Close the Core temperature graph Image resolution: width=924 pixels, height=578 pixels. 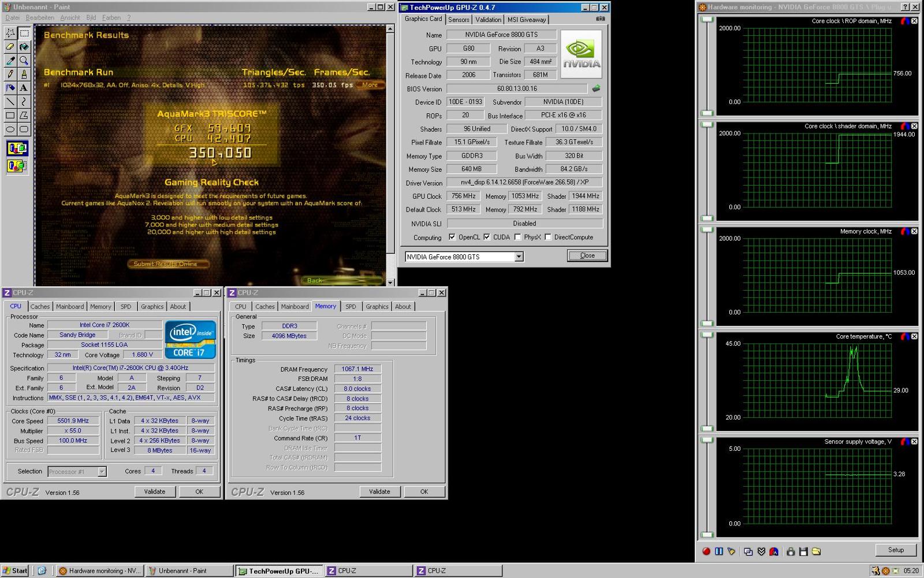point(914,336)
